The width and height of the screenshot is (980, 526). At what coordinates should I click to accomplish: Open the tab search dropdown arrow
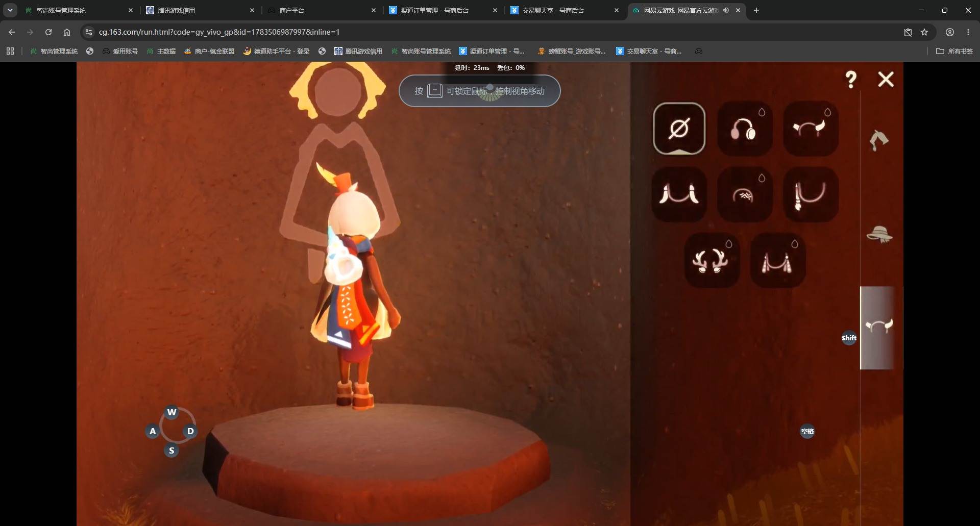pyautogui.click(x=10, y=10)
